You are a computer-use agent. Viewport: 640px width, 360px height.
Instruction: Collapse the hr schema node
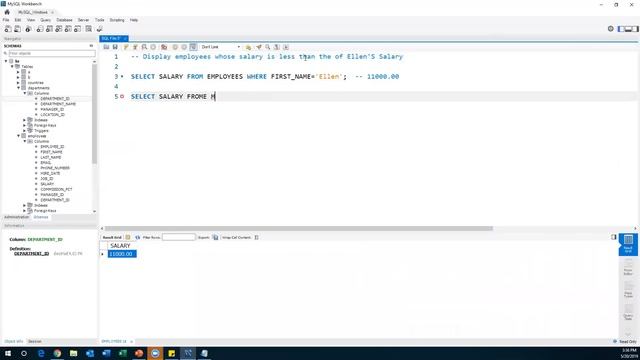point(6,61)
